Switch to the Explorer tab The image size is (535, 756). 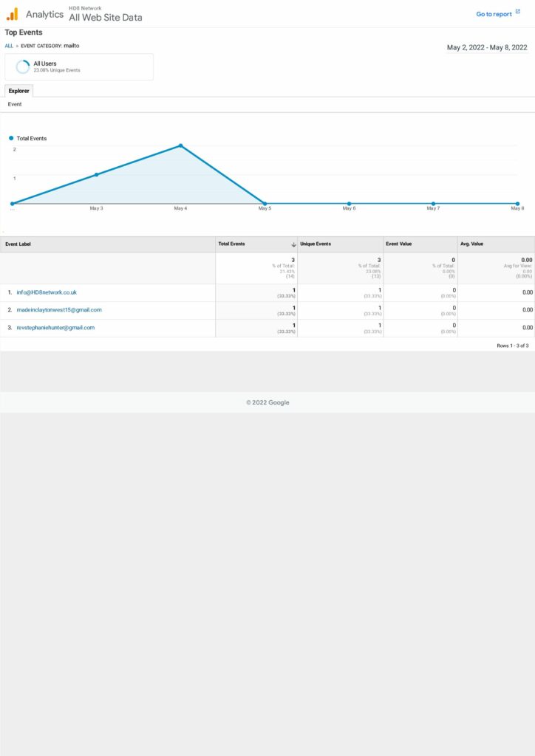click(x=18, y=91)
